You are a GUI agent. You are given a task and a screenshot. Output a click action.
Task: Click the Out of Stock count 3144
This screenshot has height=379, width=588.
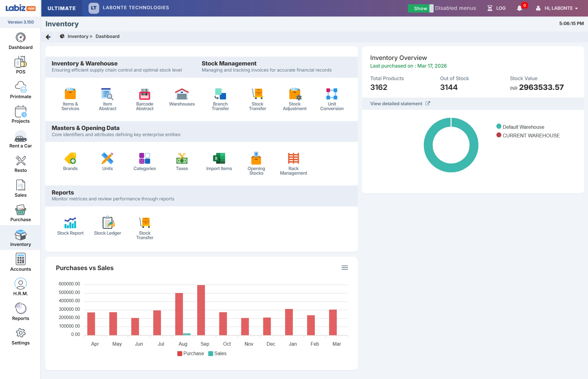coord(449,87)
